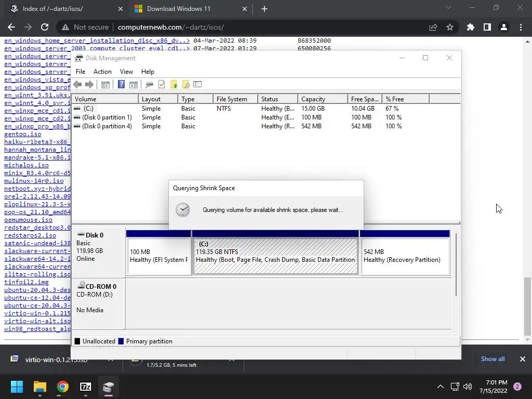This screenshot has height=399, width=532.
Task: Open Help via the blue question-mark icon
Action: point(121,85)
